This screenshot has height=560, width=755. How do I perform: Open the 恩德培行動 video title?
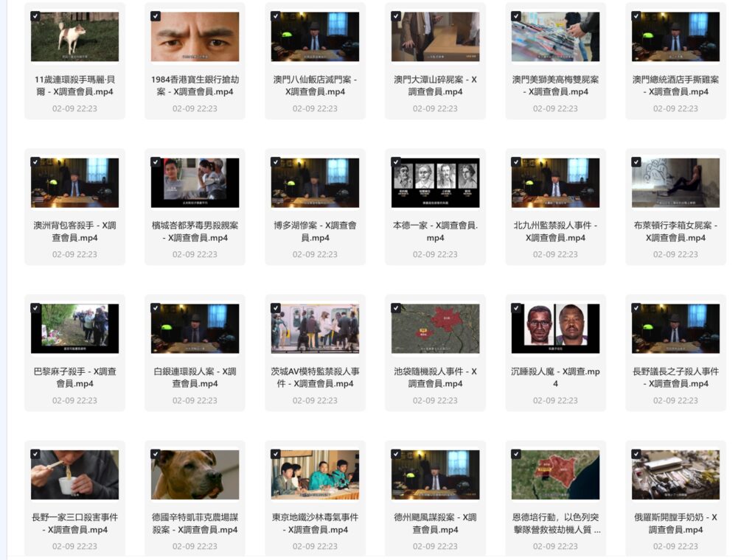click(555, 523)
